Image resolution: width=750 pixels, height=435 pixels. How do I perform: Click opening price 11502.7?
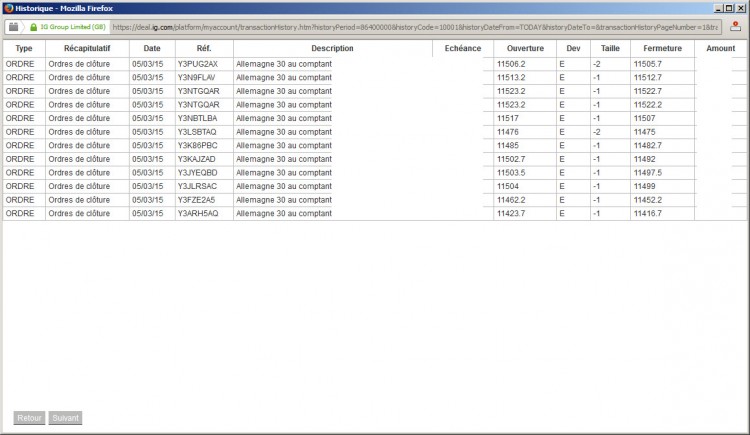point(511,159)
